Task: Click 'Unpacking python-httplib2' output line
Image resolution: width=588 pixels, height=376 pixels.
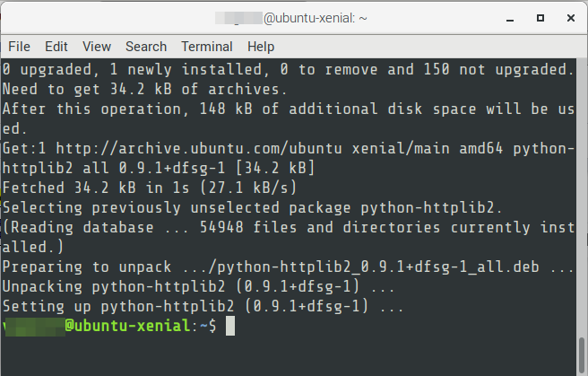Action: pos(198,286)
